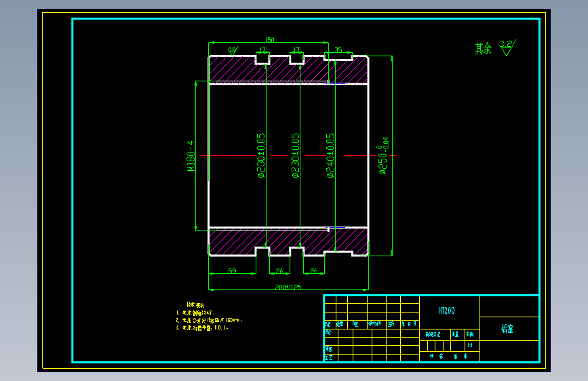Click the HT200 material text in title block
Viewport: 588px width, 381px height.
pos(446,310)
